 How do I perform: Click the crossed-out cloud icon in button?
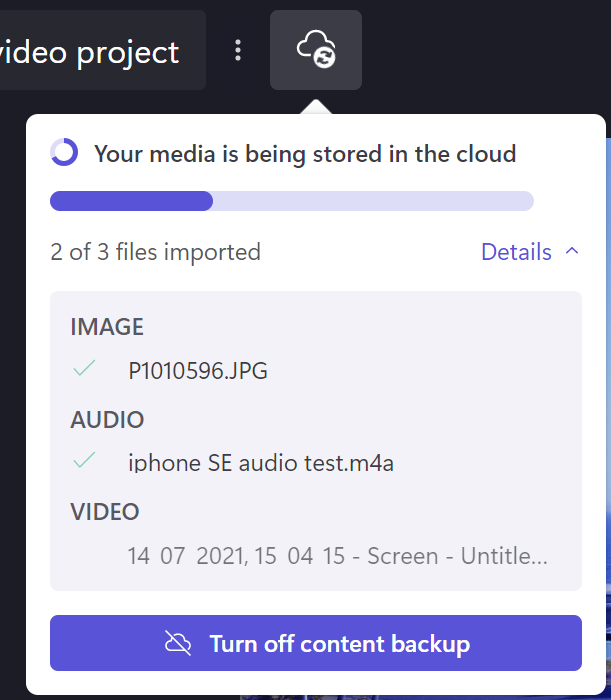pyautogui.click(x=178, y=643)
